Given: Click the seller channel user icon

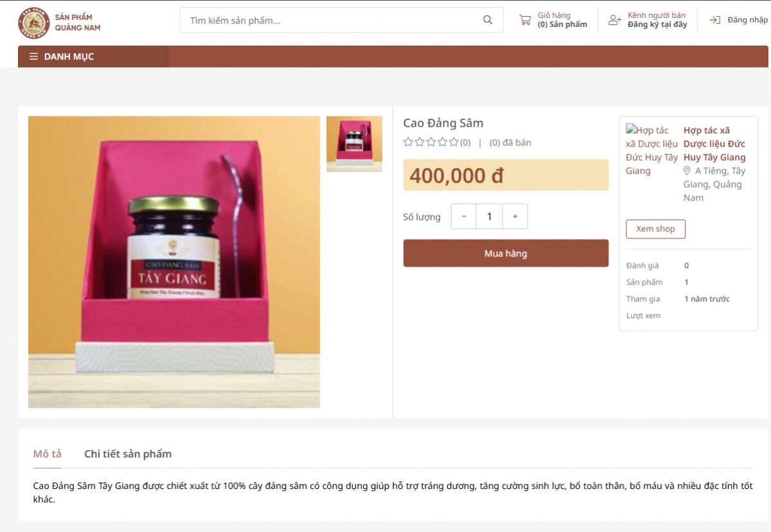Looking at the screenshot, I should click(x=615, y=20).
